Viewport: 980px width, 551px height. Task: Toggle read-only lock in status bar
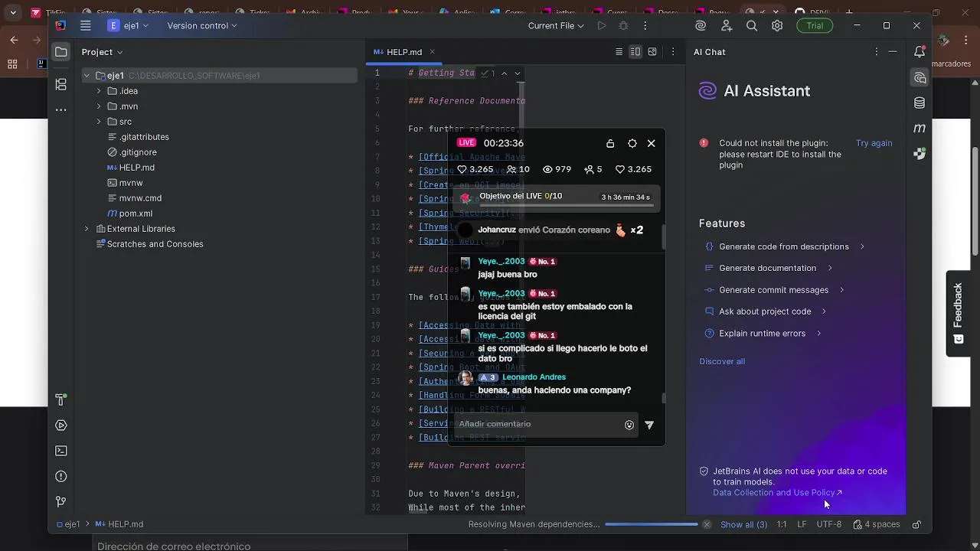(916, 524)
